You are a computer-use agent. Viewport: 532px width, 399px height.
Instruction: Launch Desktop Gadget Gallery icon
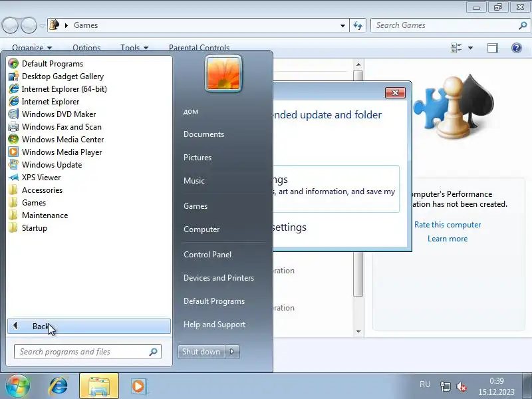click(x=13, y=76)
